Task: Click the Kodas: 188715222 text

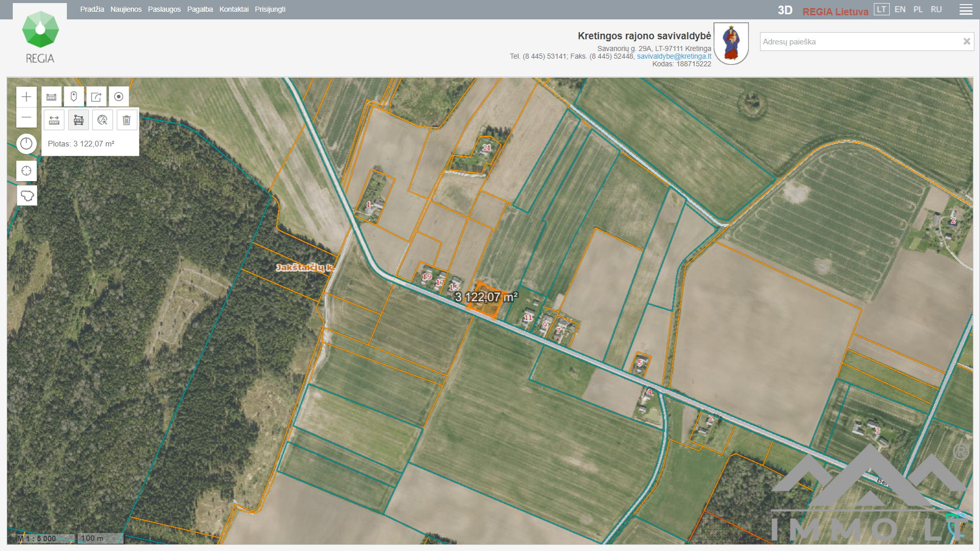Action: click(x=681, y=64)
